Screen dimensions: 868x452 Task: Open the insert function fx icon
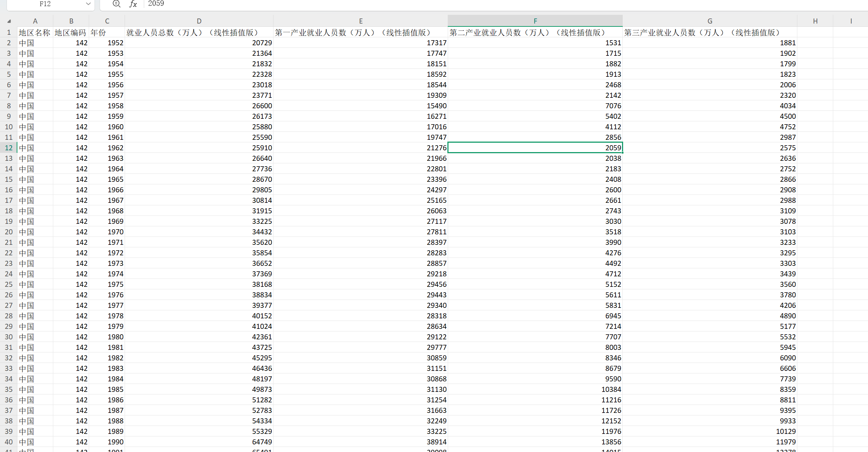tap(133, 4)
